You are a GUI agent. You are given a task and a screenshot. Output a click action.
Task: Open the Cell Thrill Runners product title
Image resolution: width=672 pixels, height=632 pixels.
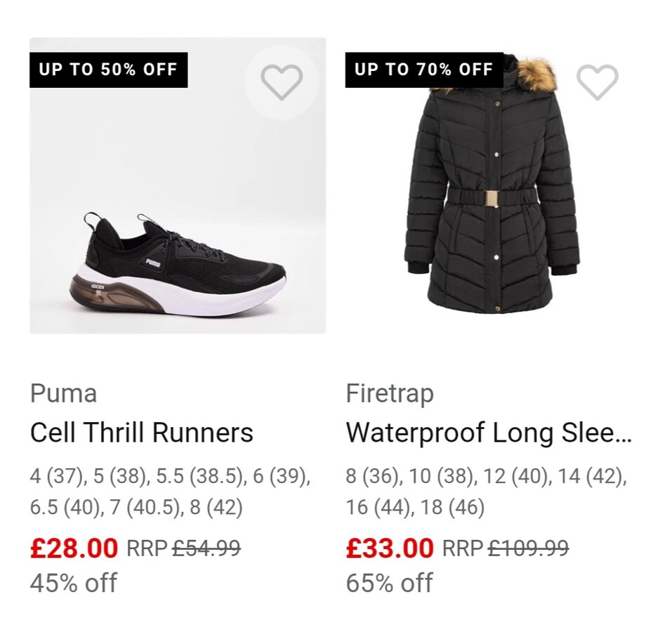click(x=141, y=433)
